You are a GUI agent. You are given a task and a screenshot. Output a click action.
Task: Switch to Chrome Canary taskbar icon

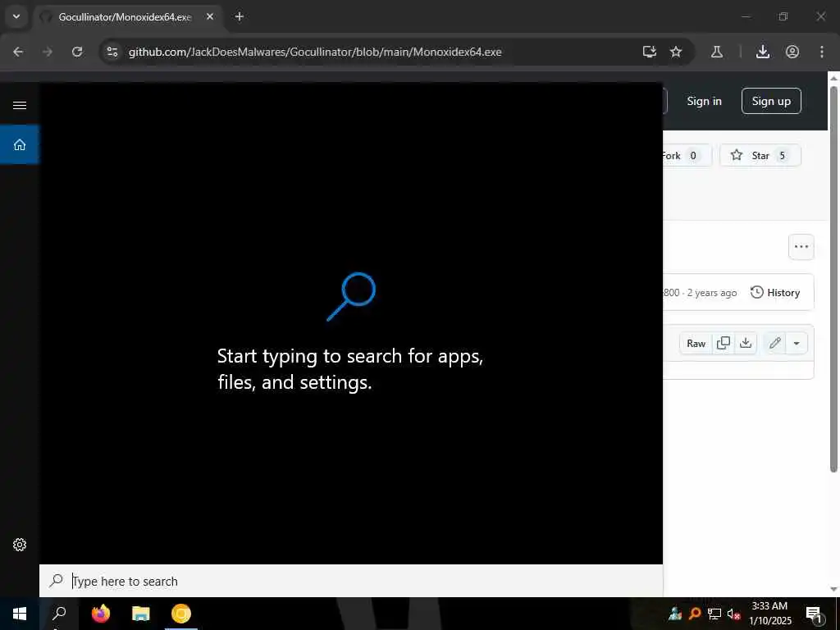[181, 614]
